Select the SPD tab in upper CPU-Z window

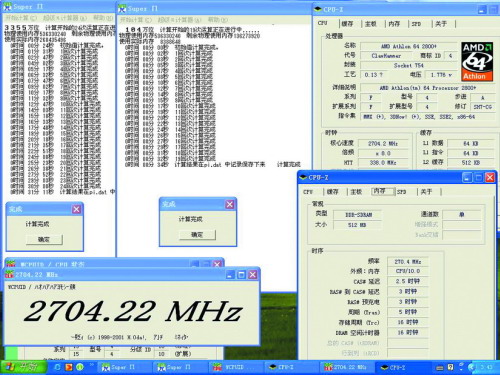point(416,24)
